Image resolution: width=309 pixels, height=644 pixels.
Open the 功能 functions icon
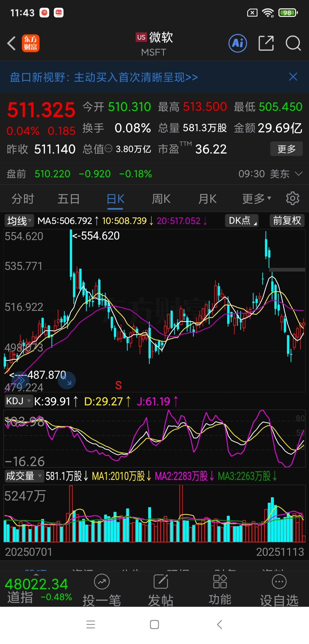point(220,590)
